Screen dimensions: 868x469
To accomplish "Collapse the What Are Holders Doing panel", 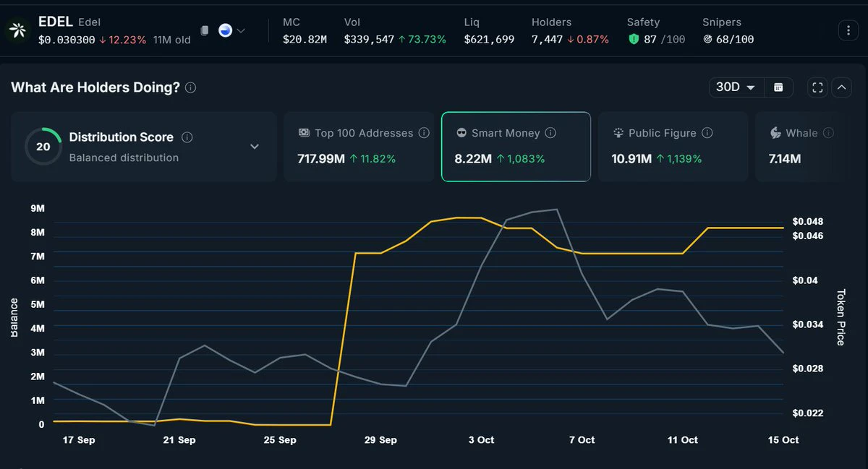I will [x=841, y=87].
